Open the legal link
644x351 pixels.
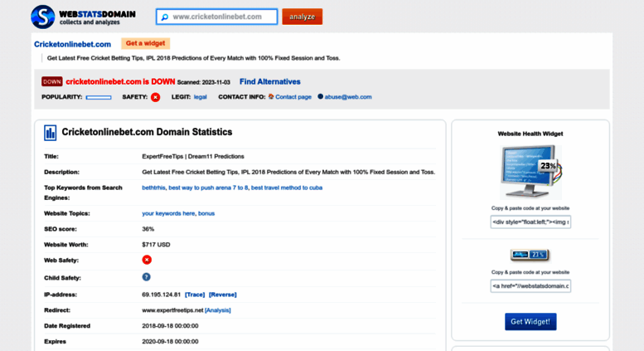pos(200,97)
